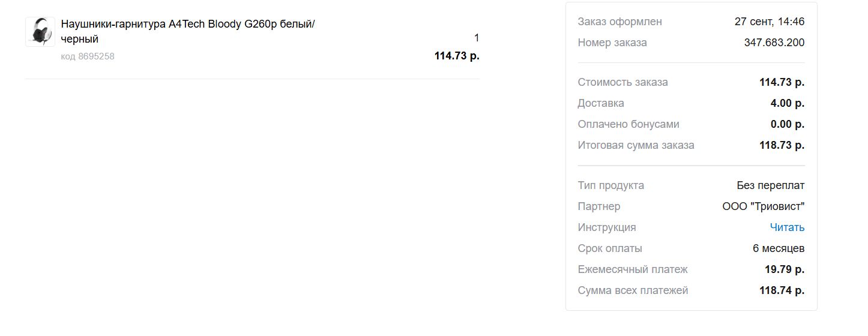Click the Срок оплаты value 6 месяцев
The width and height of the screenshot is (868, 336).
pos(779,248)
